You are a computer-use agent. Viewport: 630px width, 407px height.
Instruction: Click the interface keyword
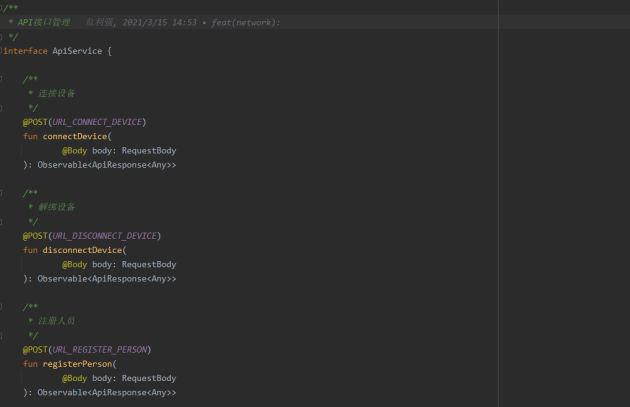click(25, 51)
